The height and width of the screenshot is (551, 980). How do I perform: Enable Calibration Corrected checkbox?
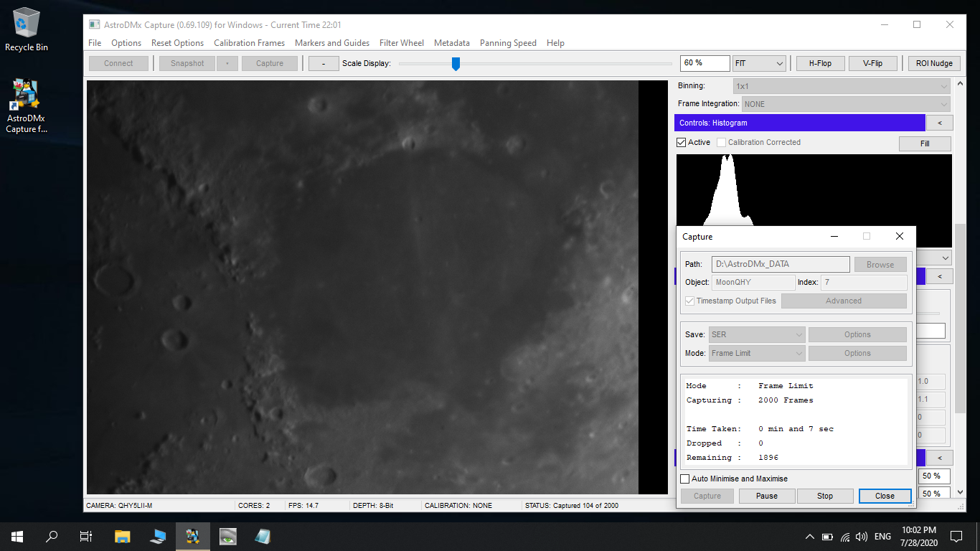tap(722, 142)
